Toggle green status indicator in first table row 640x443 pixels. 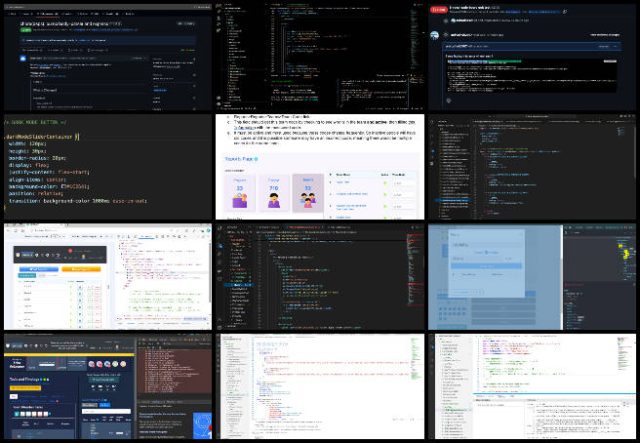(385, 182)
